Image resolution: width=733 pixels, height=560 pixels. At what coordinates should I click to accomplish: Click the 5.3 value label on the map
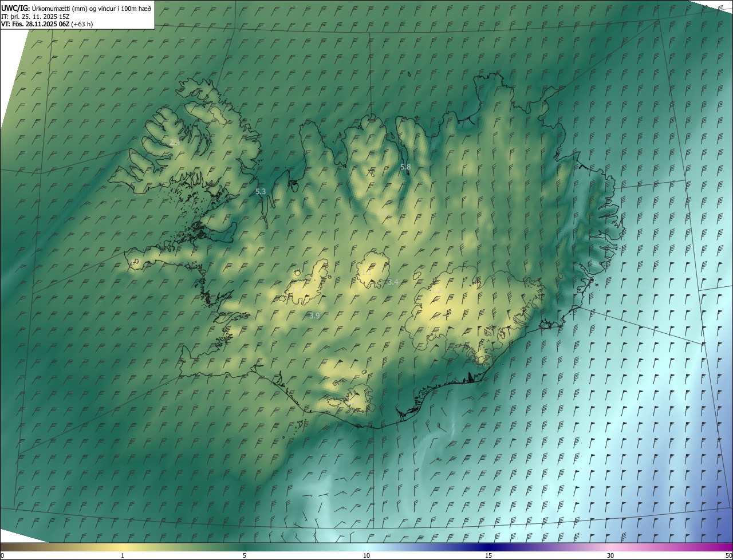point(261,192)
